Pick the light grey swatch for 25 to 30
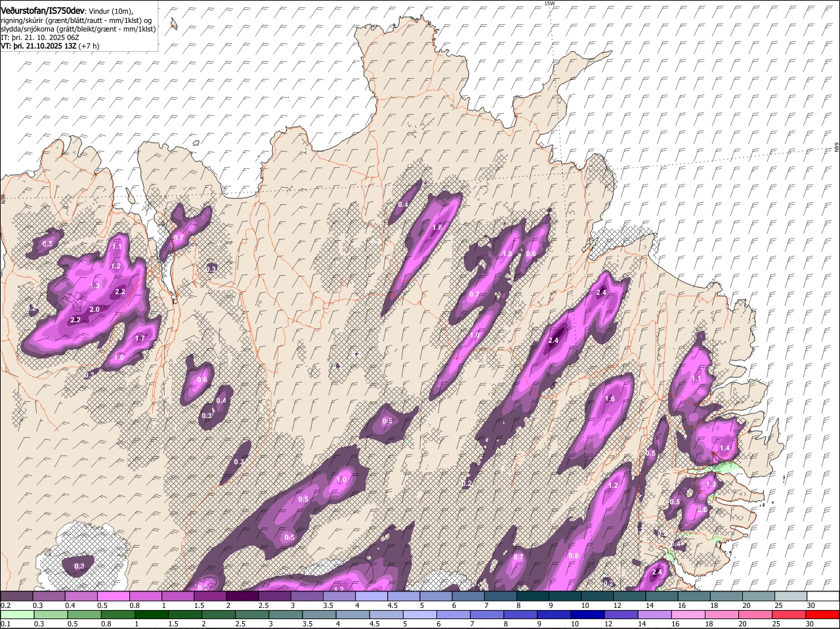 pos(791,596)
